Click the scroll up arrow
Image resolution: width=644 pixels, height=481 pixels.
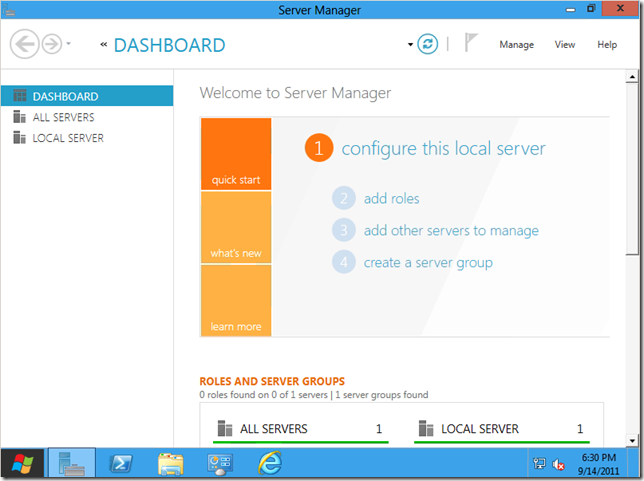(632, 76)
